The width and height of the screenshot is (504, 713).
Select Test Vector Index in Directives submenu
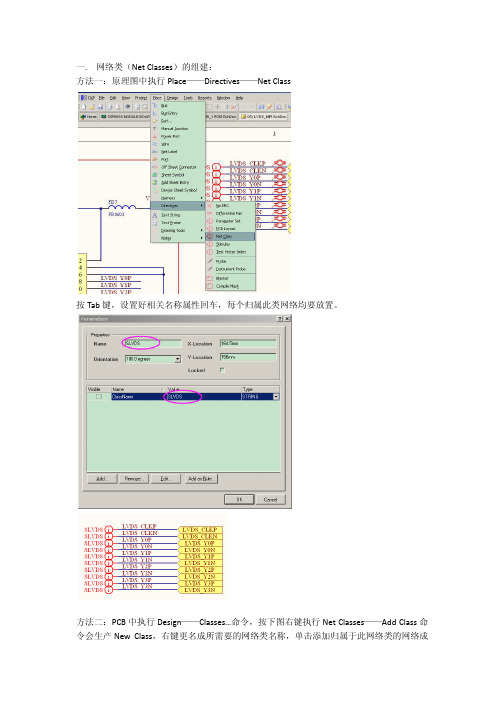tap(230, 252)
